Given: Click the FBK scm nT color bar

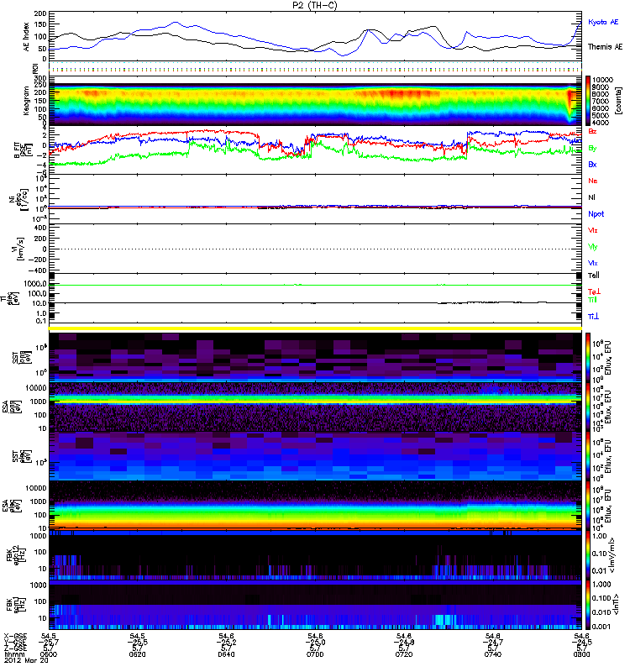Looking at the screenshot, I should (588, 604).
